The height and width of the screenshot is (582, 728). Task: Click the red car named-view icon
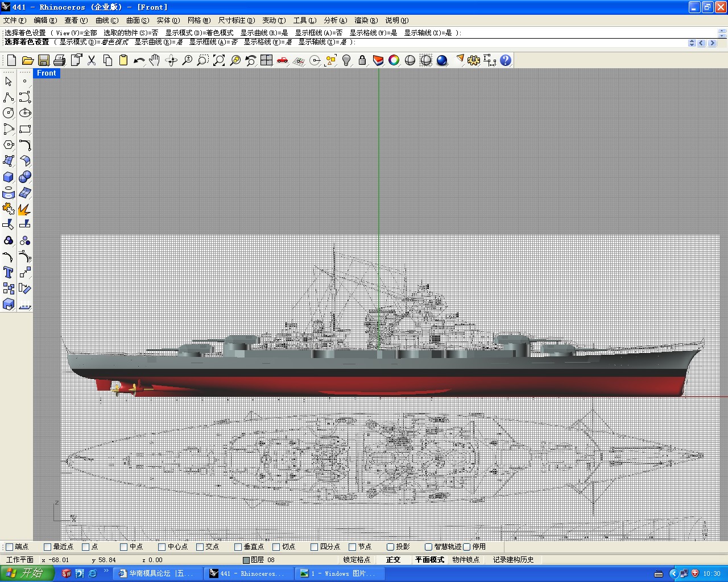coord(282,60)
